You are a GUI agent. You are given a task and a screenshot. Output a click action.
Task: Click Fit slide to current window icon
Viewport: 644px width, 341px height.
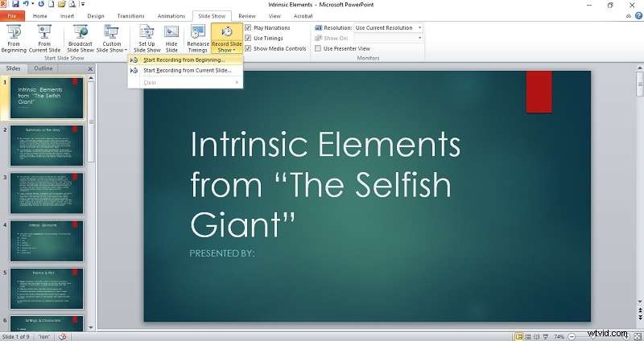click(x=638, y=337)
